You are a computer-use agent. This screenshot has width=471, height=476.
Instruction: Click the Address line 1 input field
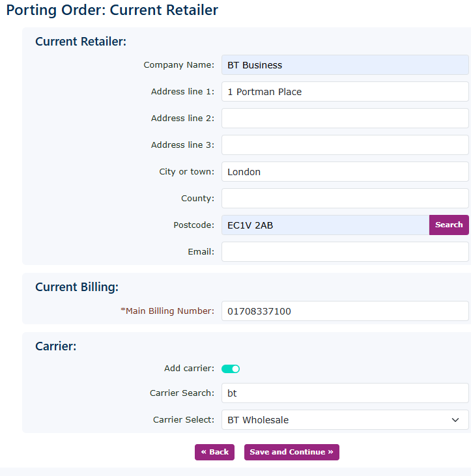click(345, 92)
